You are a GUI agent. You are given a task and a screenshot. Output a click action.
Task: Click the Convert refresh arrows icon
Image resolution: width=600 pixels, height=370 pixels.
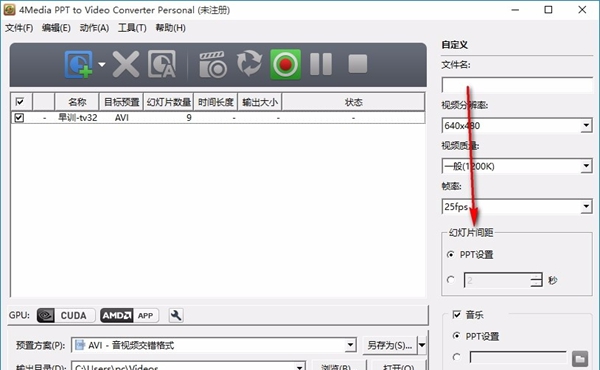coord(249,64)
